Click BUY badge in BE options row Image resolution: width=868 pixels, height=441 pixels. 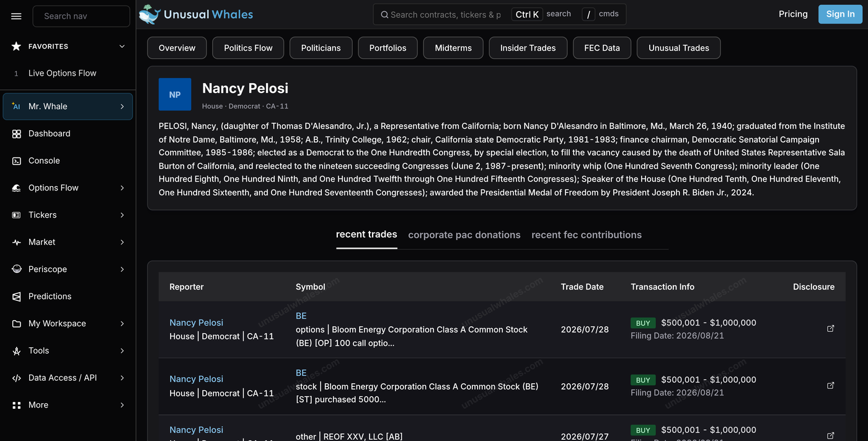coord(643,323)
